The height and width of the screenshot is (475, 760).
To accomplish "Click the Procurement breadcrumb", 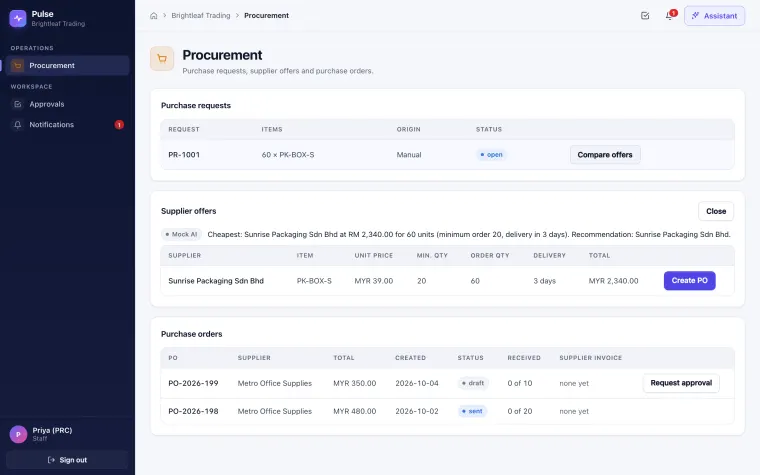I will click(266, 16).
